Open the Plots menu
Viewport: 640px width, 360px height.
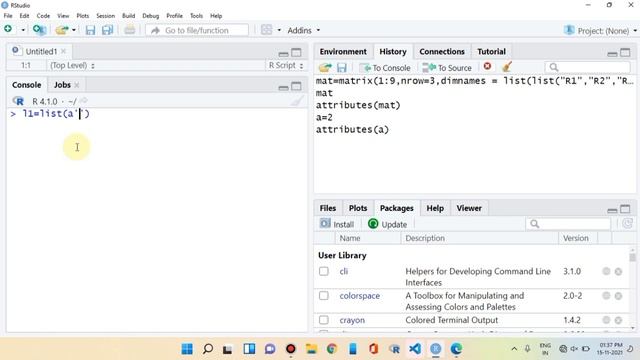[x=82, y=16]
